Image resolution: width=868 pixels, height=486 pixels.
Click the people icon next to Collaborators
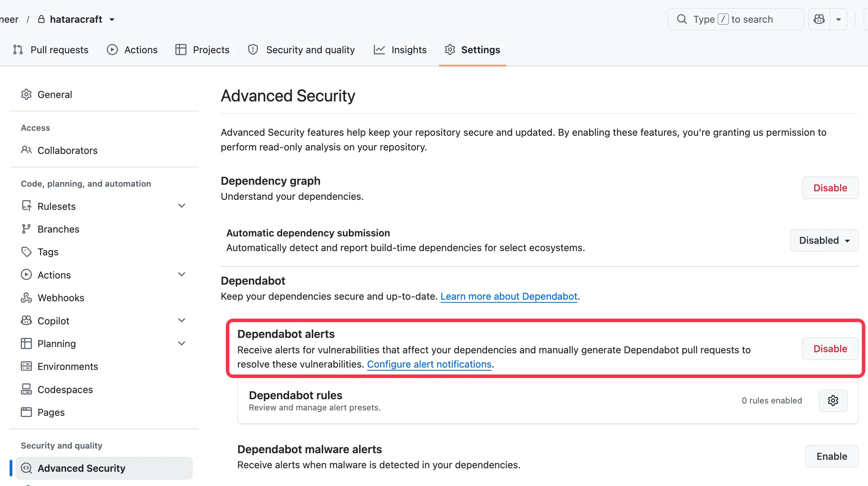tap(26, 150)
